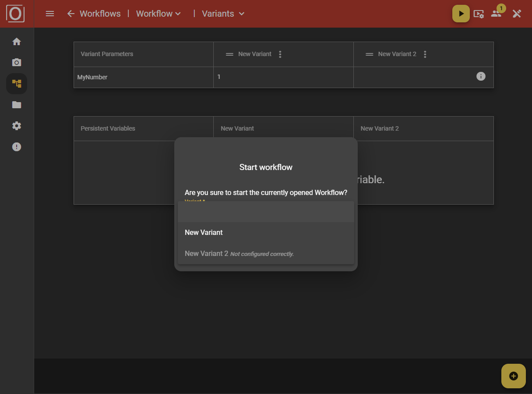532x394 pixels.
Task: Show the info tooltip for New Variant 2 row
Action: coord(480,76)
